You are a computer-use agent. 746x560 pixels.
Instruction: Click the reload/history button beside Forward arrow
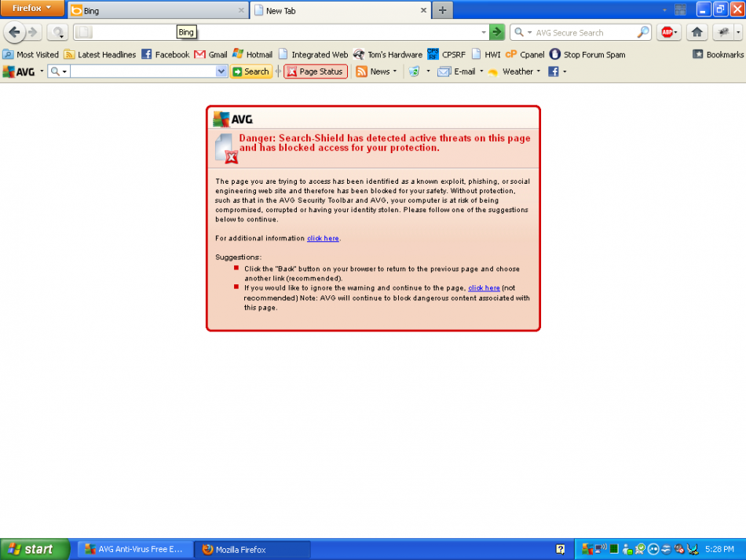tap(57, 32)
